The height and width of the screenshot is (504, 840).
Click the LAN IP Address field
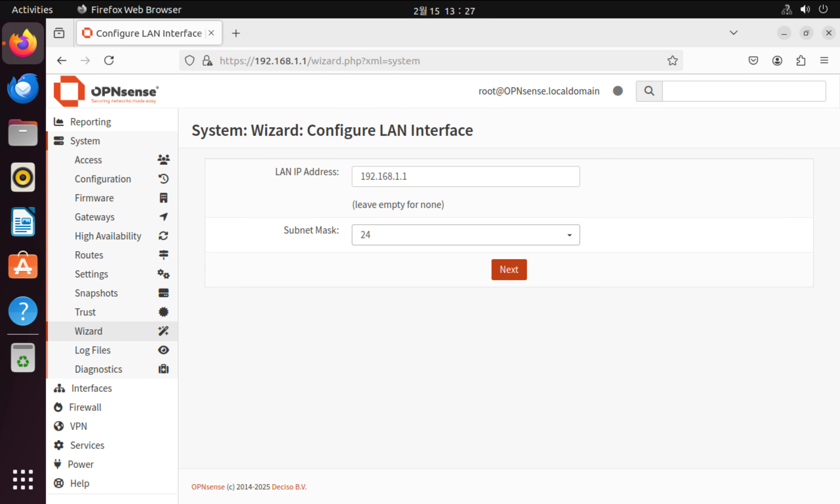(465, 176)
